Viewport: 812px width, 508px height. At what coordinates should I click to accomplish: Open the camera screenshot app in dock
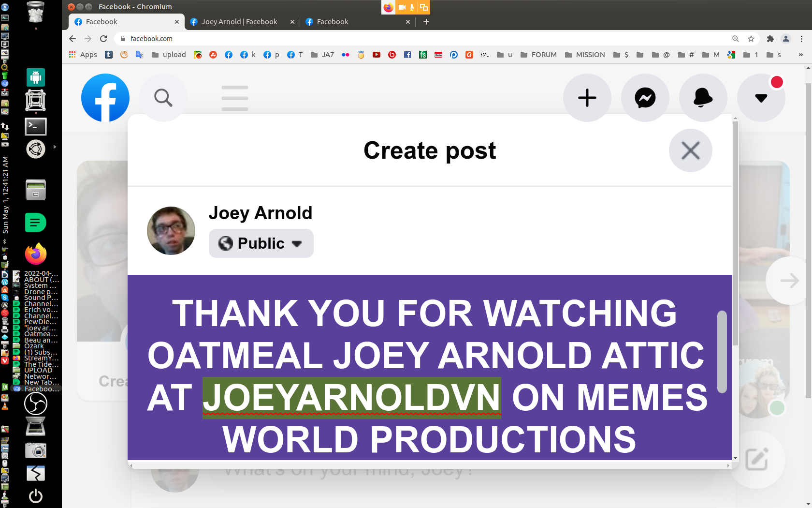click(36, 451)
